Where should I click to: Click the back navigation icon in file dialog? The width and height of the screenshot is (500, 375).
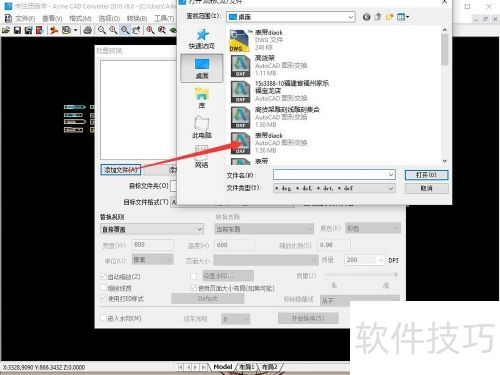(367, 17)
